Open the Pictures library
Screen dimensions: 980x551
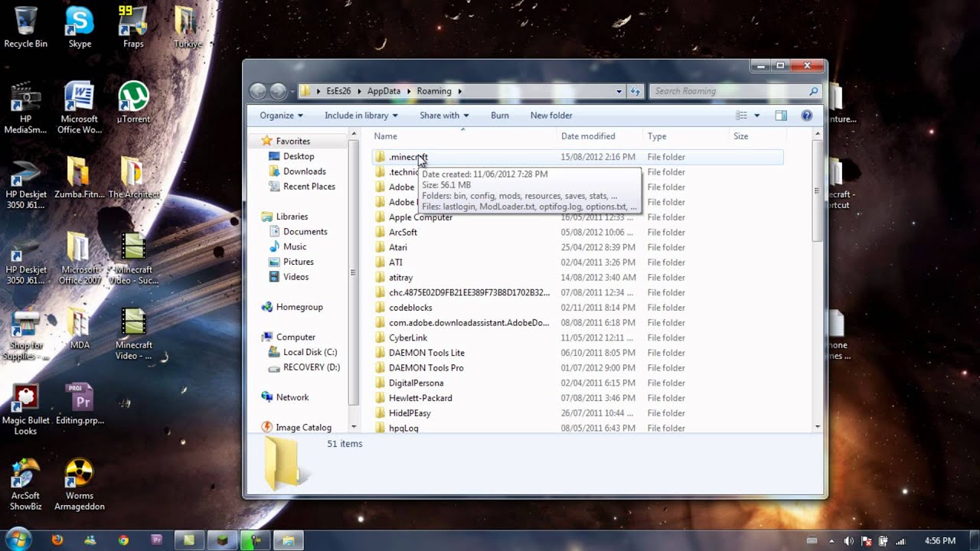coord(291,262)
